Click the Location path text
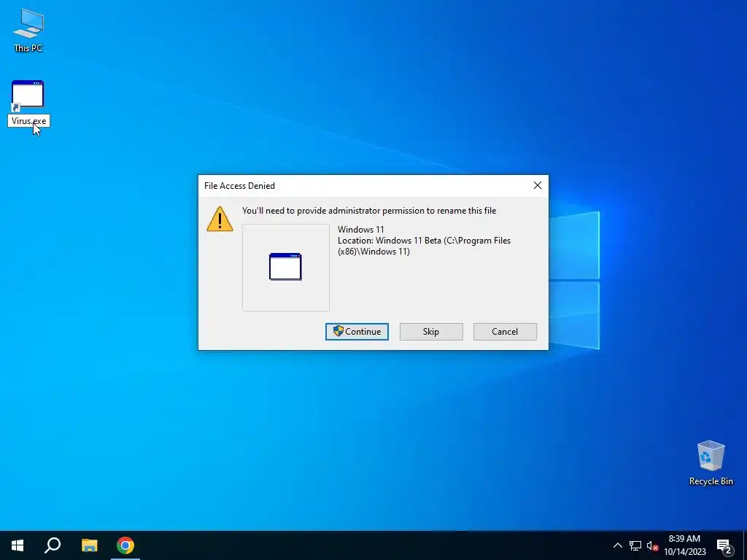This screenshot has width=747, height=560. [424, 246]
